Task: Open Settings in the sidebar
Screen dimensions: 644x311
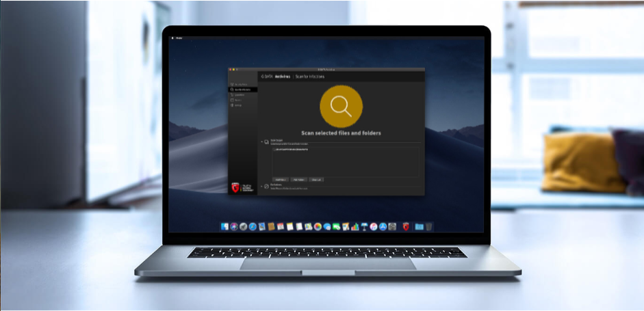Action: (243, 105)
